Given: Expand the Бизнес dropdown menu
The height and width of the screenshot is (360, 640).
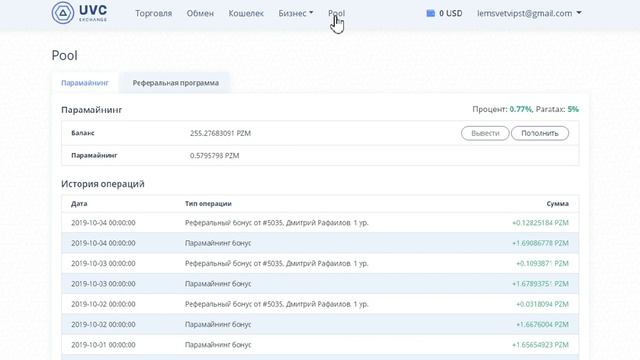Looking at the screenshot, I should pyautogui.click(x=296, y=13).
